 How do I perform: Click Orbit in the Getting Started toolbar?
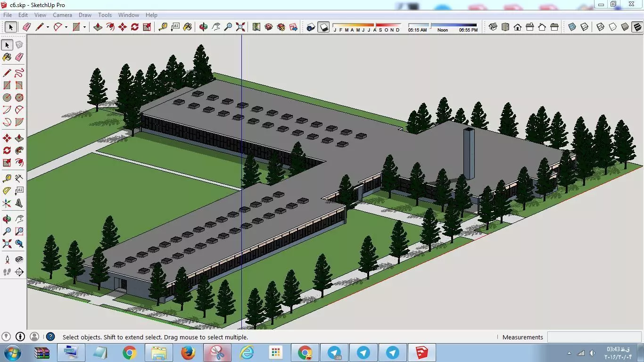(204, 27)
